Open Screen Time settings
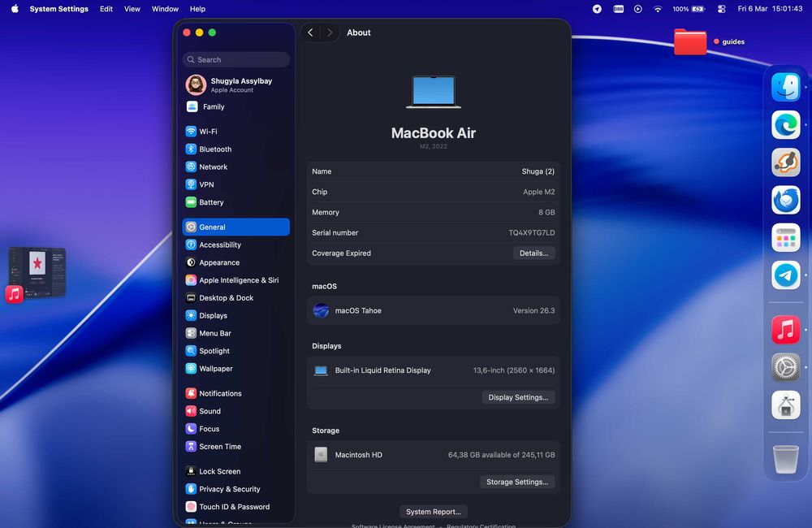This screenshot has width=812, height=528. (235, 446)
